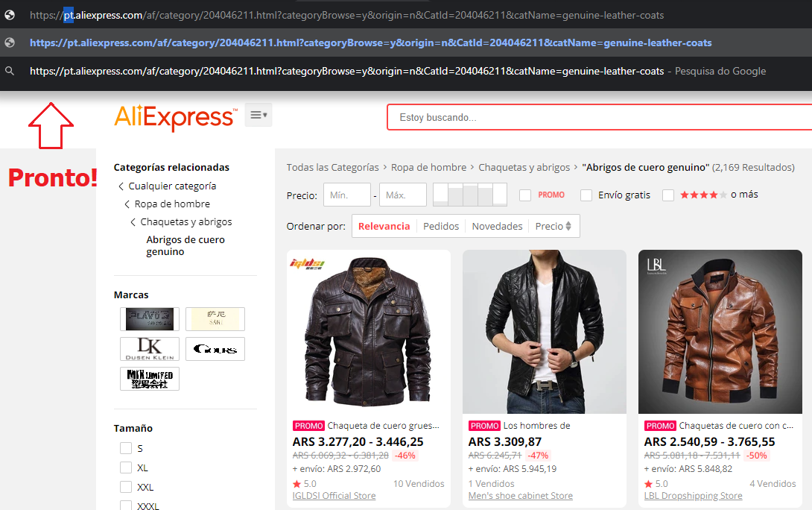Switch sorting to Novedades
812x510 pixels.
[x=496, y=225]
